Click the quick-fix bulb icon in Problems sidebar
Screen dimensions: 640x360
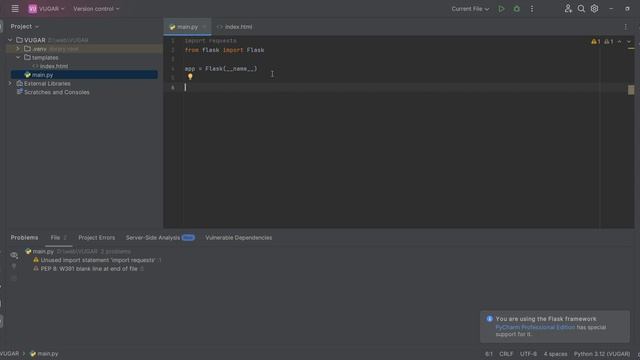[14, 267]
